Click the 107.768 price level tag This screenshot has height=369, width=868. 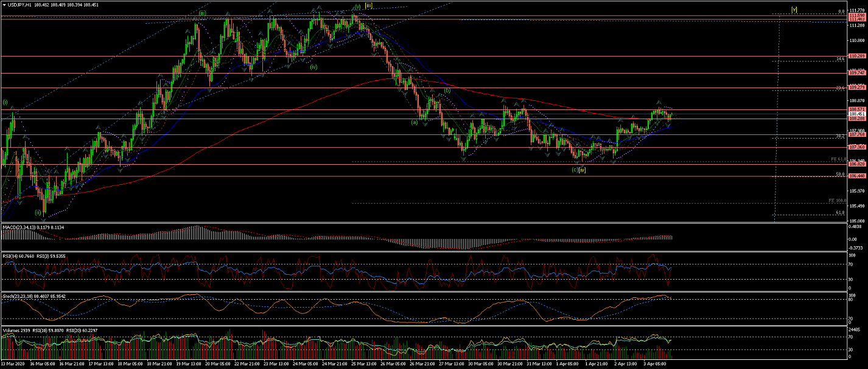click(x=857, y=134)
